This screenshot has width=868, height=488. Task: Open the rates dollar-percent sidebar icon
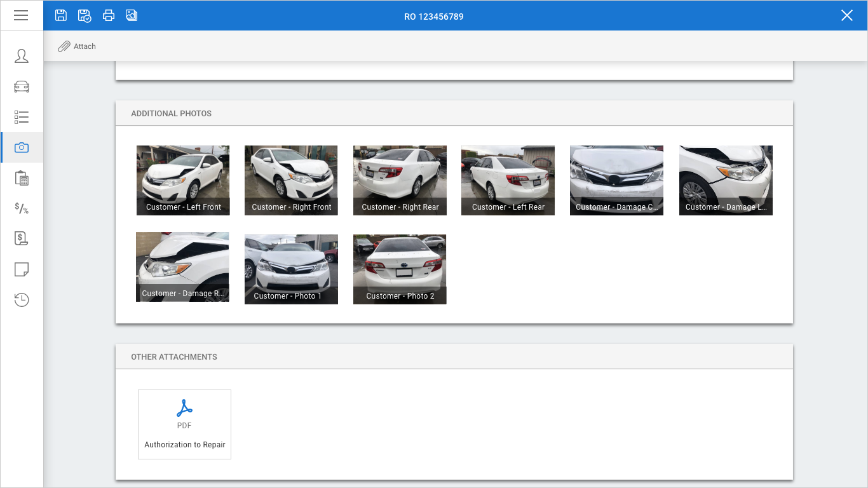[22, 208]
